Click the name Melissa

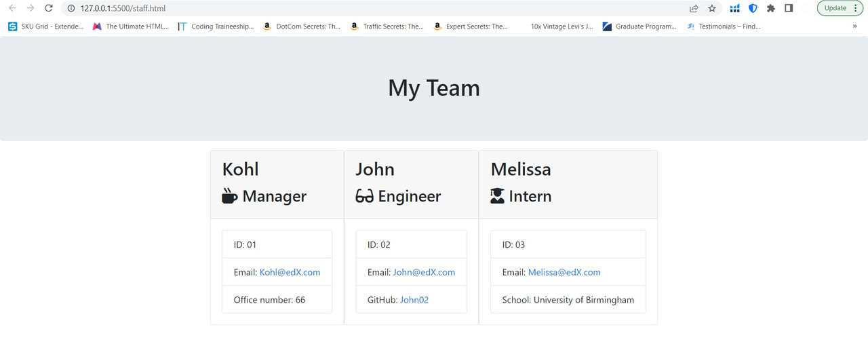pos(521,169)
